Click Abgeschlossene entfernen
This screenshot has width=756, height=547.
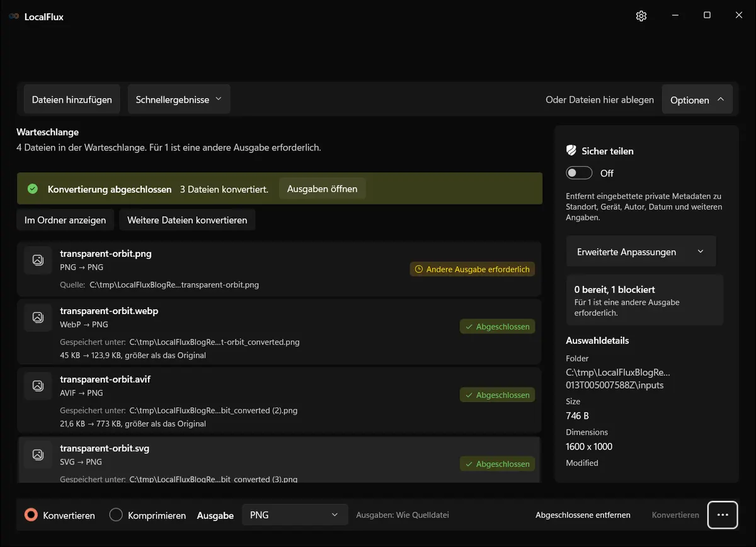point(583,515)
